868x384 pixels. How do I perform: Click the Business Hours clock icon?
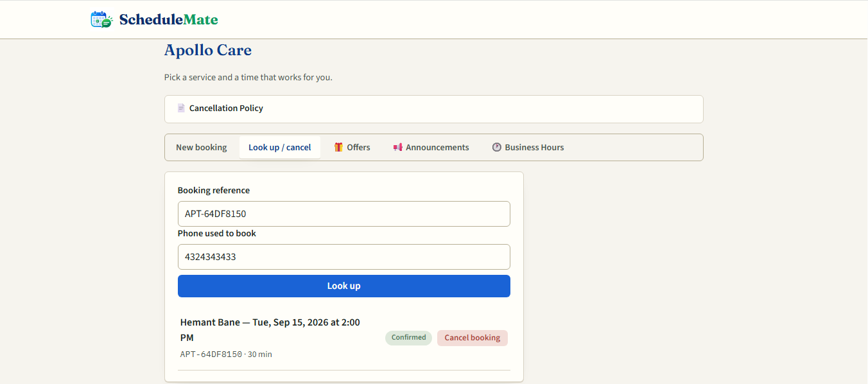click(x=496, y=147)
